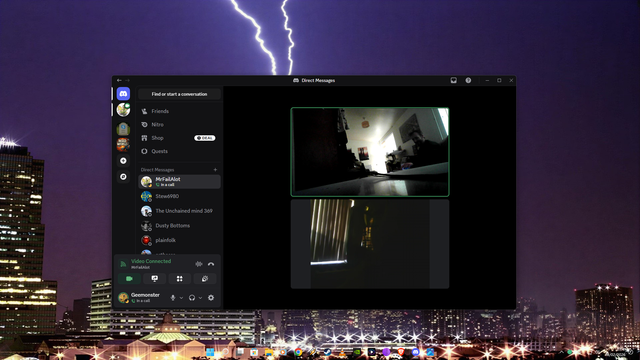Click the DEAL badge next to Shop
This screenshot has width=640, height=360.
point(204,138)
